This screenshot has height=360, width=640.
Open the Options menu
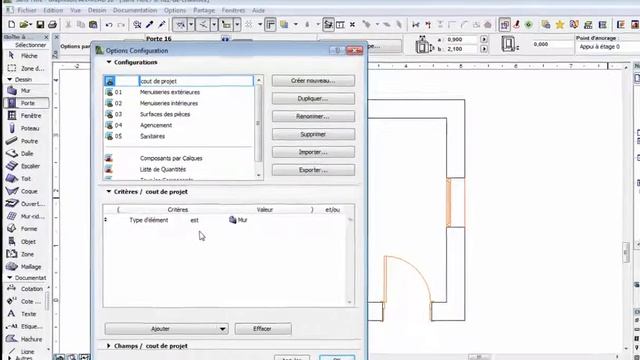pyautogui.click(x=175, y=10)
